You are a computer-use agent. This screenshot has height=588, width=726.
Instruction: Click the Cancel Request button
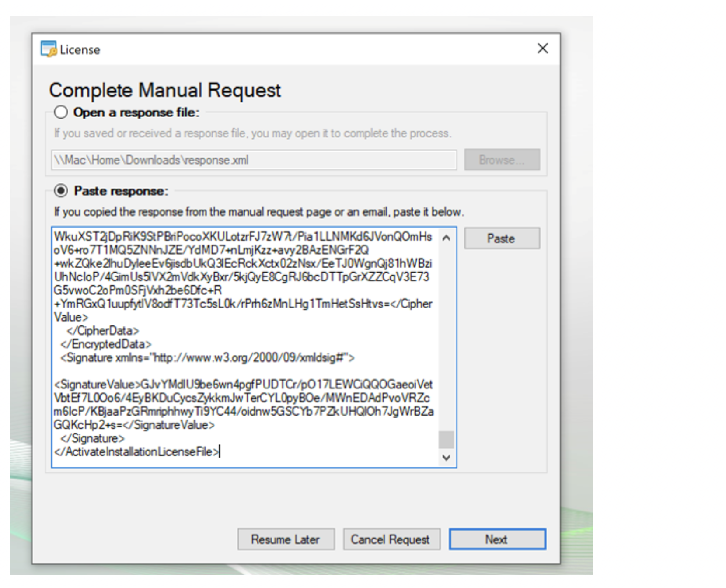coord(391,539)
